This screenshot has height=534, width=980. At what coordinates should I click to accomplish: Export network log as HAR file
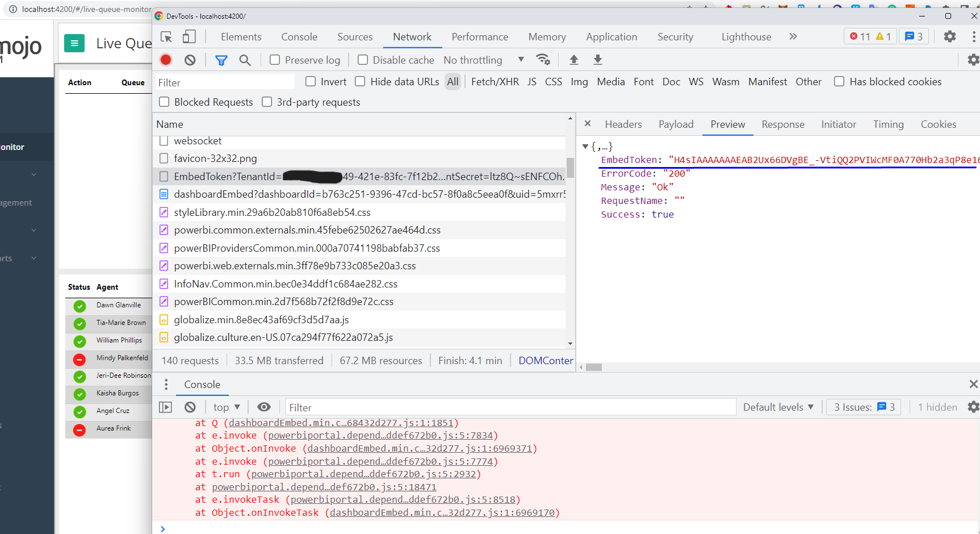(597, 60)
